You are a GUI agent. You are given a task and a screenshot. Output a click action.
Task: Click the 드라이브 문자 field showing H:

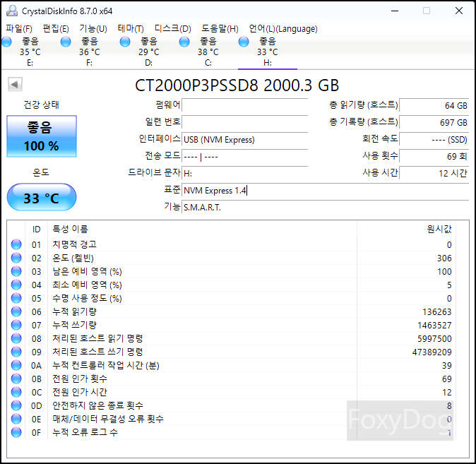[244, 173]
